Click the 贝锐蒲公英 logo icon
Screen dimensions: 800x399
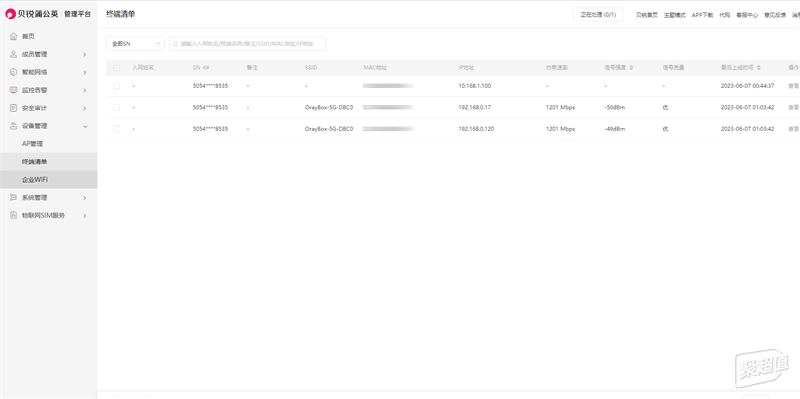pyautogui.click(x=11, y=14)
